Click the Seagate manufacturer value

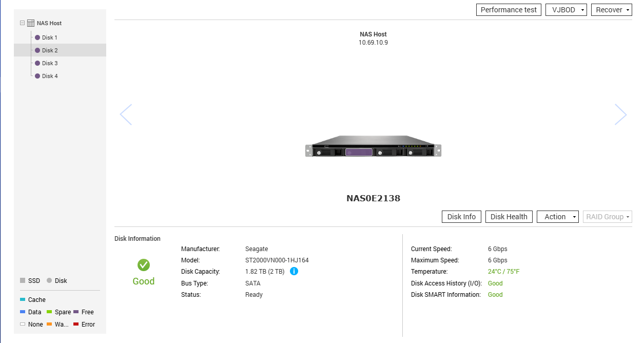tap(257, 249)
